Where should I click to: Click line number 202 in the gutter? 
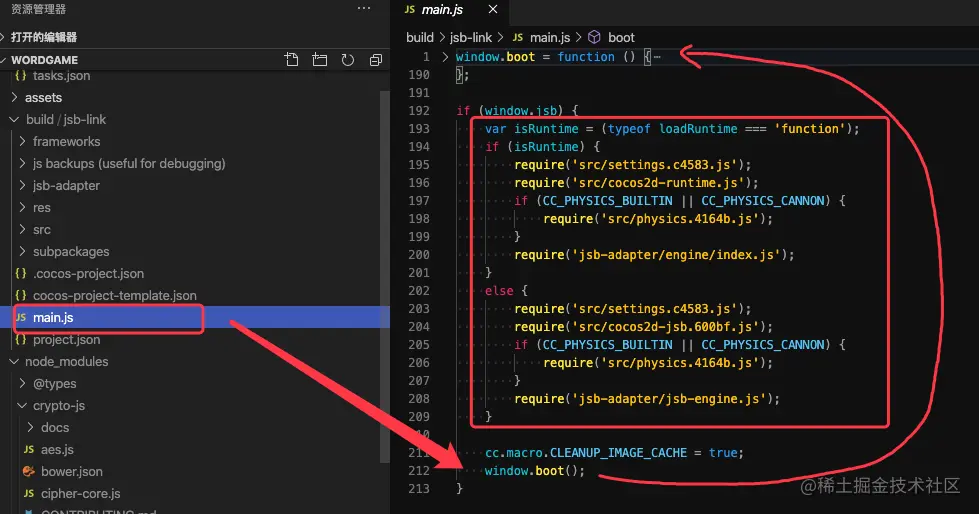419,290
